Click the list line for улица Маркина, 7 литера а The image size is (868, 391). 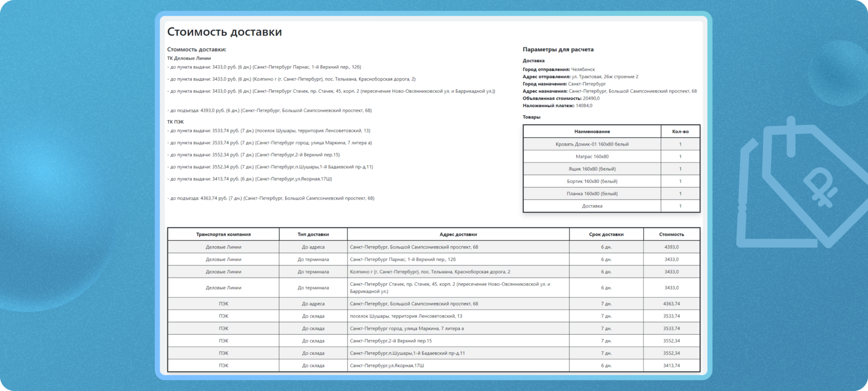(x=269, y=143)
